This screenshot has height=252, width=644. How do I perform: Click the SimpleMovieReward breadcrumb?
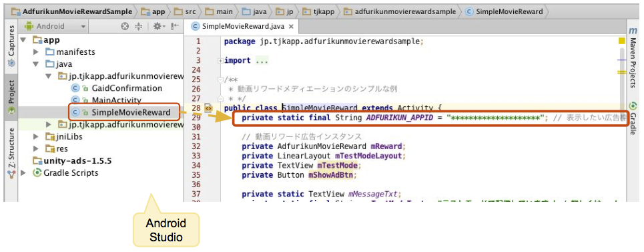pyautogui.click(x=504, y=11)
